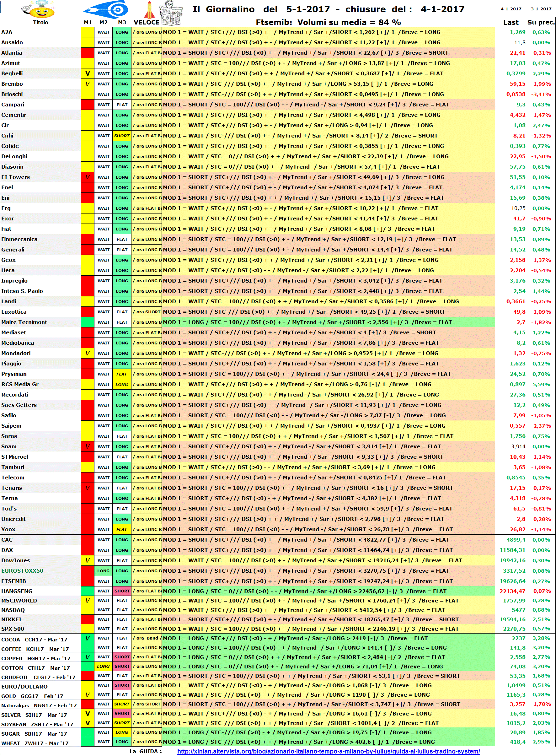
Task: Click the M3 column header
Action: 122,22
